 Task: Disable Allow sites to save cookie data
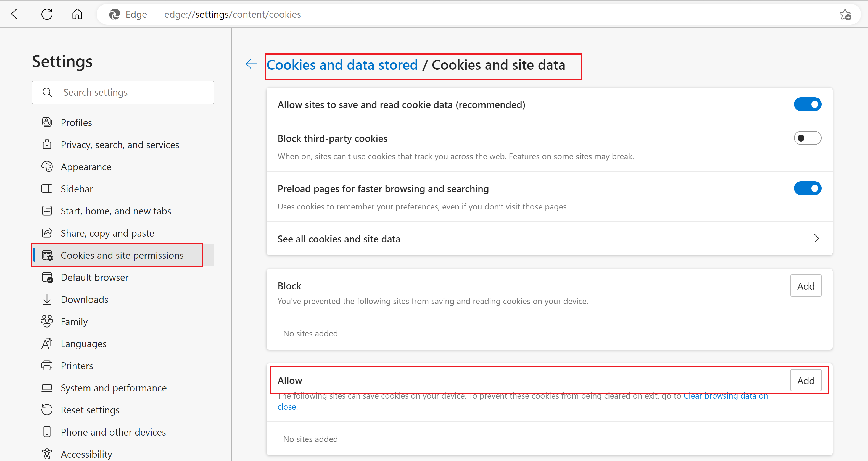[807, 104]
